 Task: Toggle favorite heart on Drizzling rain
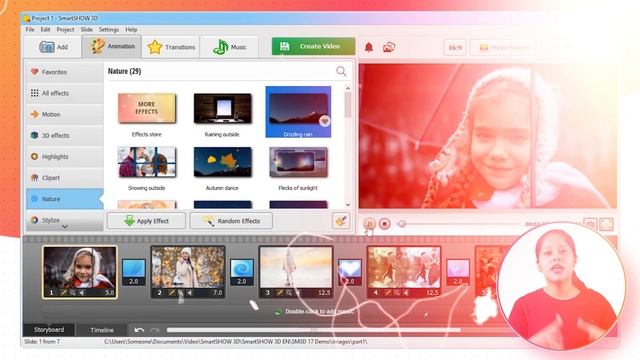(x=324, y=121)
